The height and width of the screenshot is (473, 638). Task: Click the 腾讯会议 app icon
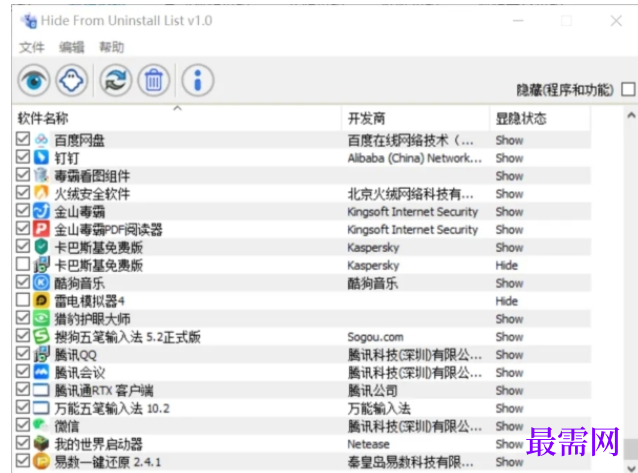click(x=41, y=372)
